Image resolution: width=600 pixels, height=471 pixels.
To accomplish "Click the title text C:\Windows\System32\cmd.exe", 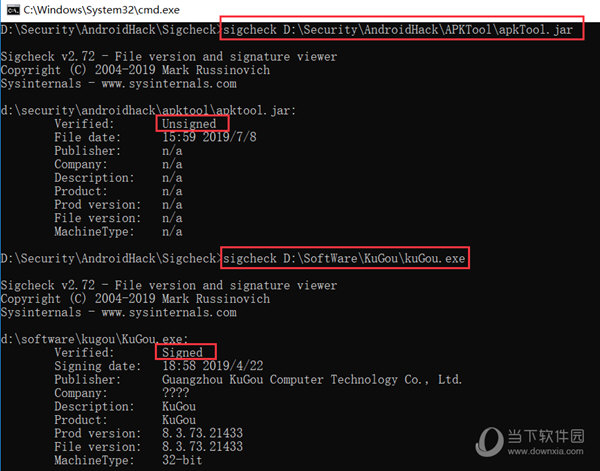I will (101, 10).
